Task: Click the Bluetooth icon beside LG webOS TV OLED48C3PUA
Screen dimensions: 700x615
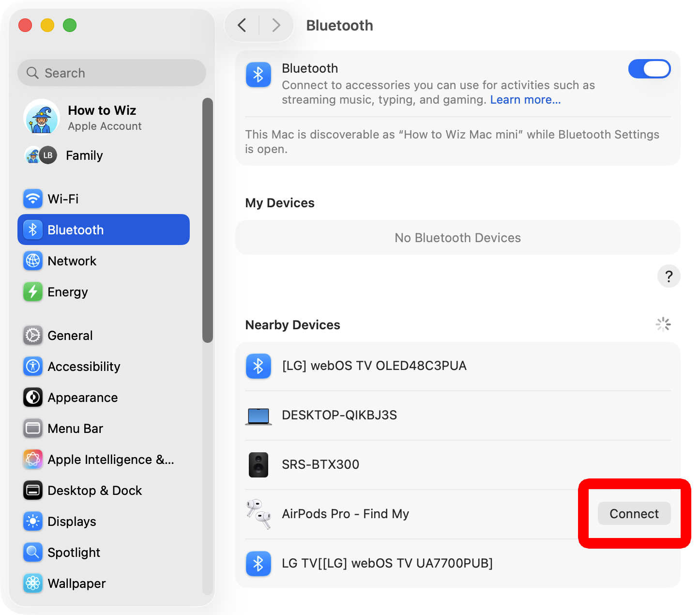Action: pos(259,366)
